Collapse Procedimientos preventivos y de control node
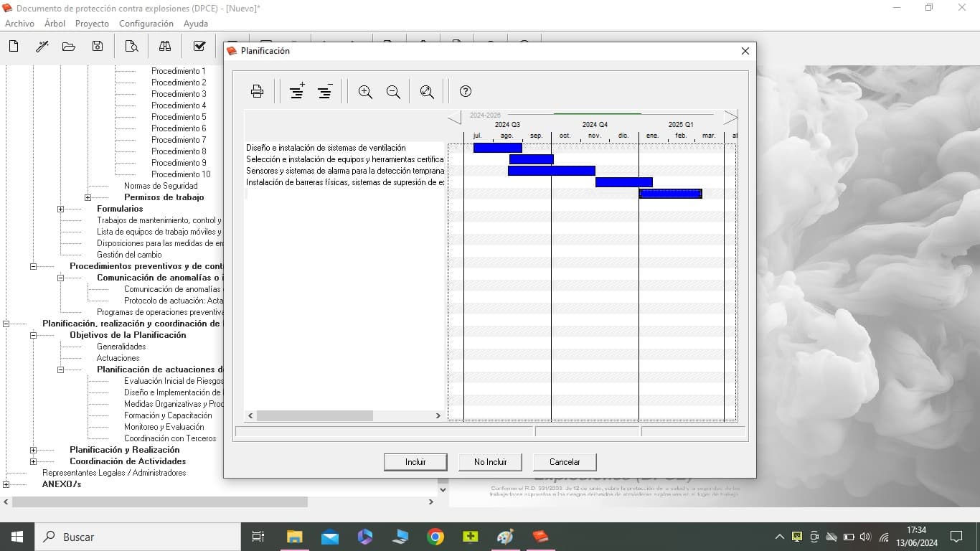Image resolution: width=980 pixels, height=551 pixels. coord(33,266)
